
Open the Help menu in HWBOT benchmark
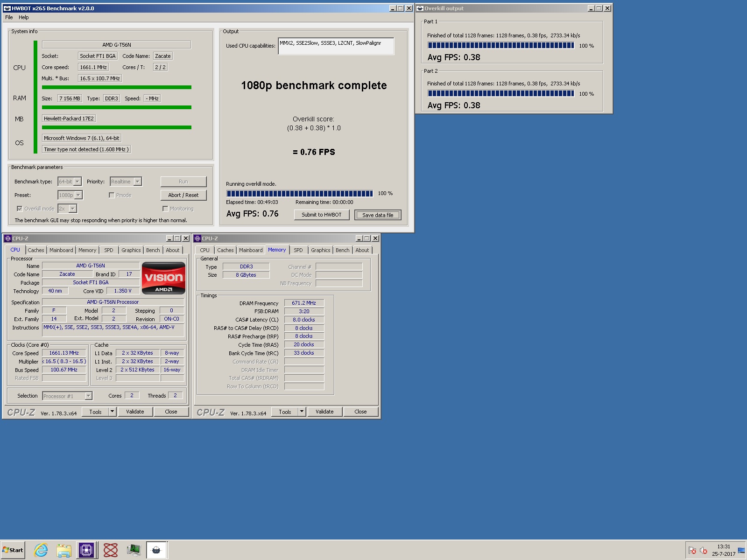coord(24,17)
